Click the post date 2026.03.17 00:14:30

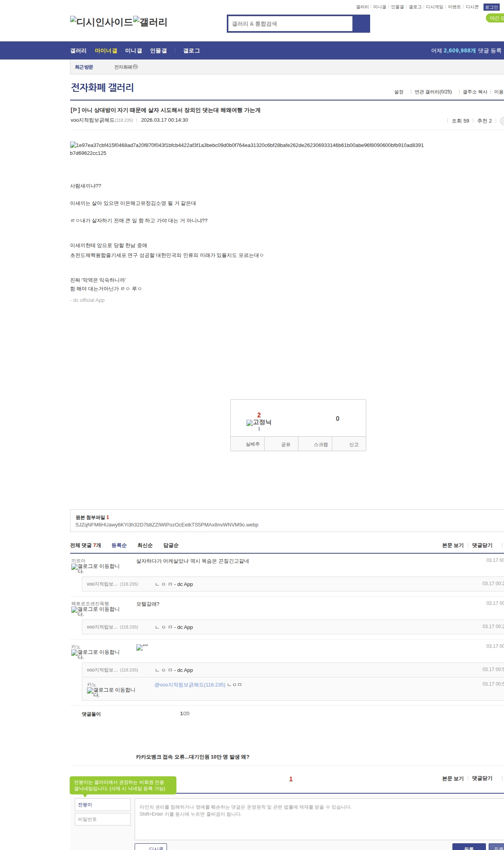tap(165, 120)
